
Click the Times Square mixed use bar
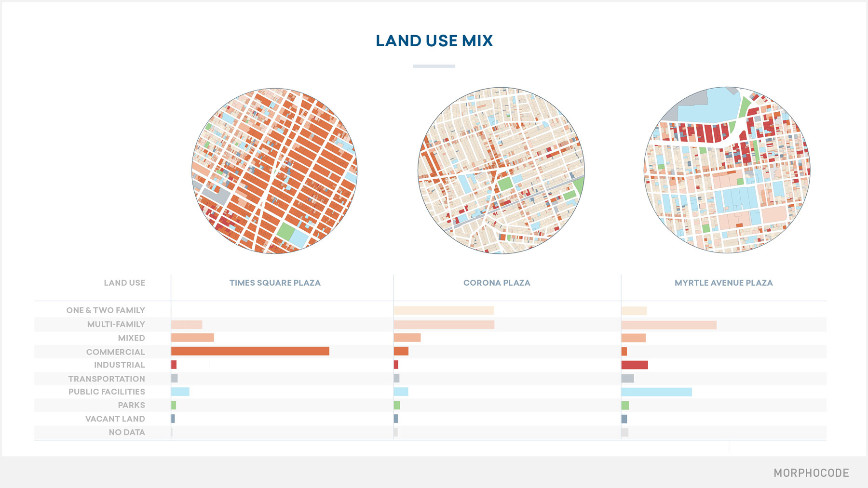(192, 338)
